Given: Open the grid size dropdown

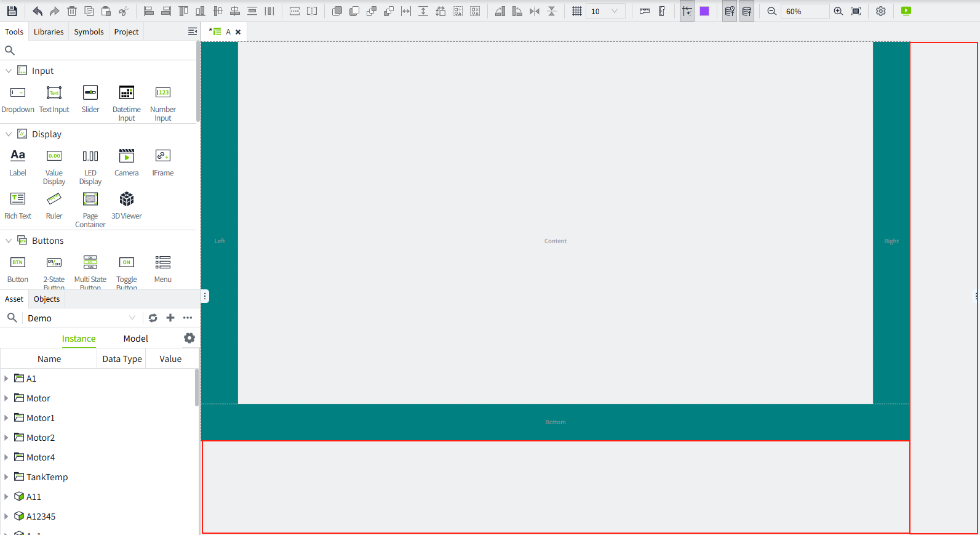Looking at the screenshot, I should [x=614, y=11].
